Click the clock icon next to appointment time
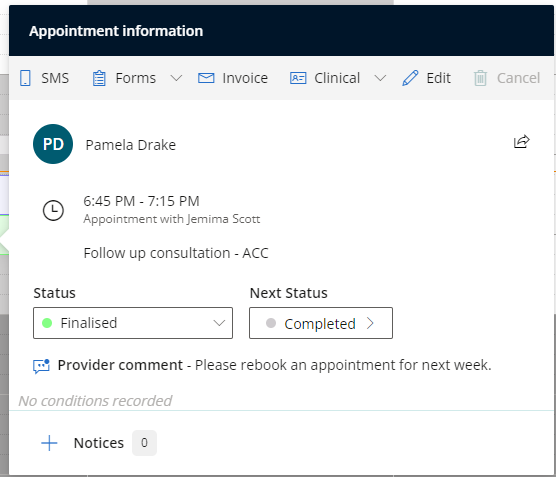This screenshot has width=556, height=477. click(53, 211)
